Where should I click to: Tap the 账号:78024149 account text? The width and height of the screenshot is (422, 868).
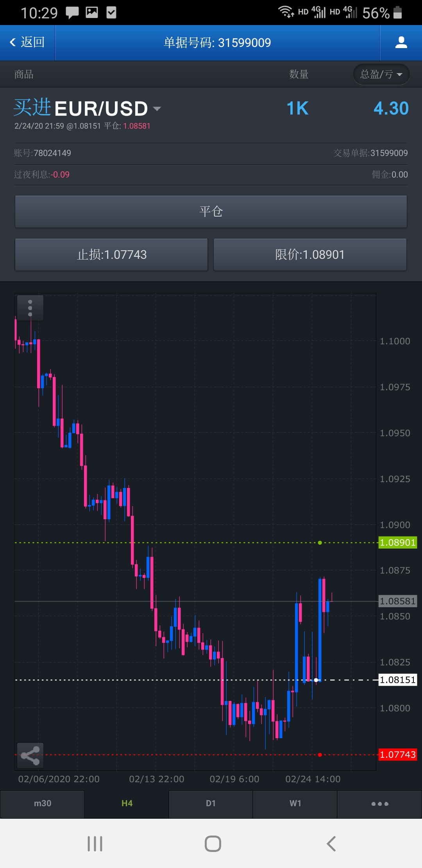pos(43,153)
